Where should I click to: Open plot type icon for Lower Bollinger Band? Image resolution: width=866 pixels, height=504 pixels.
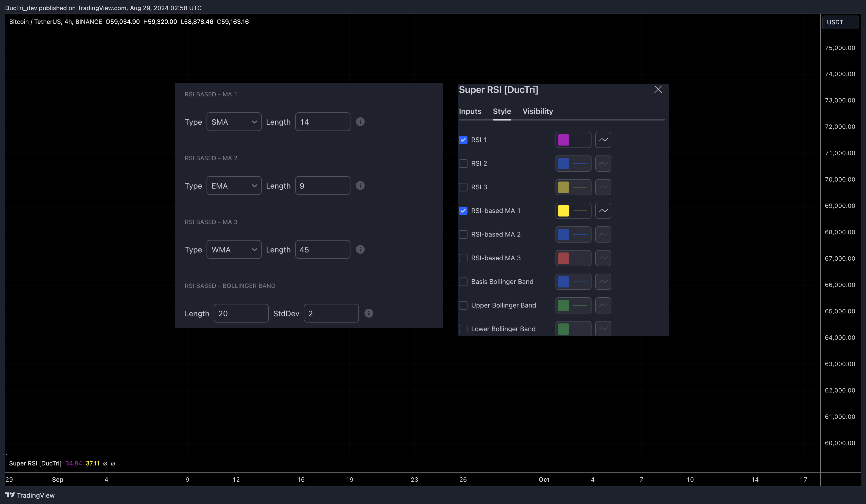pyautogui.click(x=603, y=329)
